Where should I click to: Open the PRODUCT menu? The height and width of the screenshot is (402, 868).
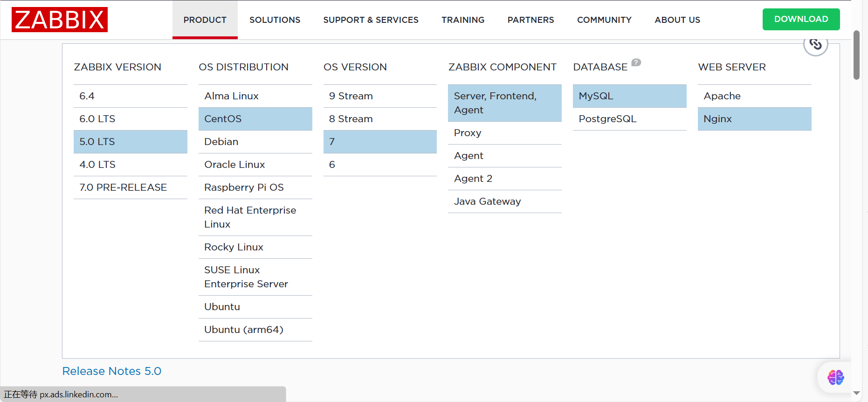tap(205, 20)
